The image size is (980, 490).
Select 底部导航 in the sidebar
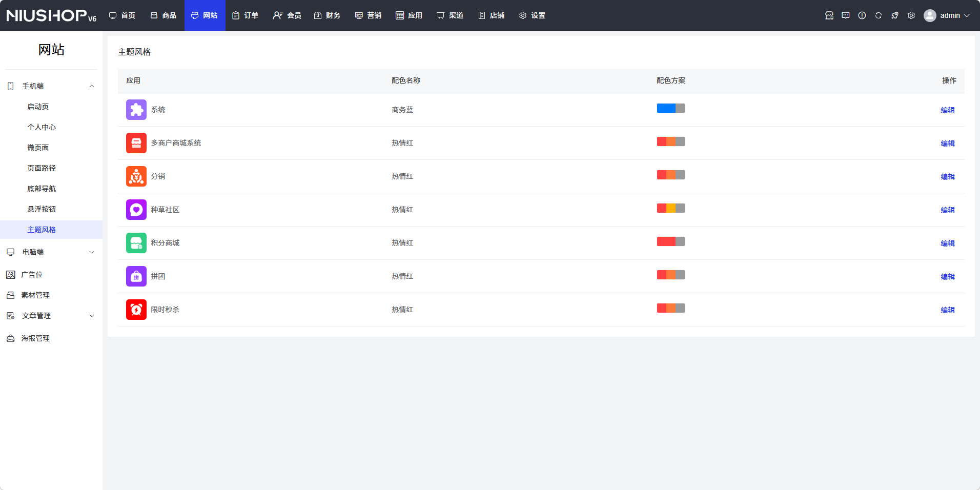click(42, 189)
